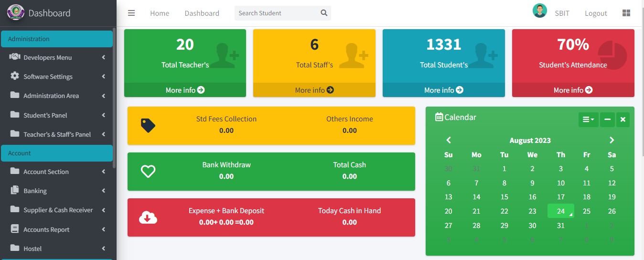
Task: Open the grid apps icon in header
Action: [x=626, y=13]
